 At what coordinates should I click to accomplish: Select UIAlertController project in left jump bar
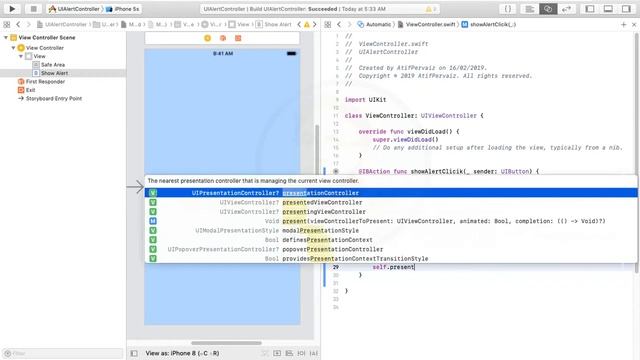(62, 24)
